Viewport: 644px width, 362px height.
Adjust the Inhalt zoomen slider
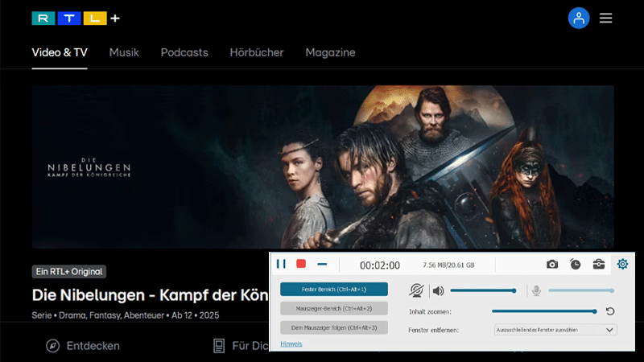544,311
